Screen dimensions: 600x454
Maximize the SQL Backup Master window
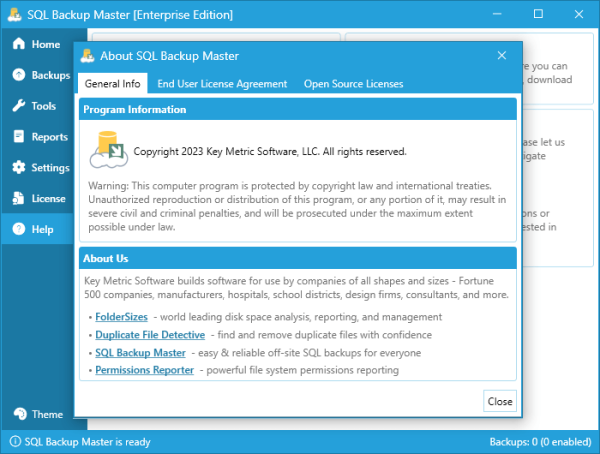point(538,14)
